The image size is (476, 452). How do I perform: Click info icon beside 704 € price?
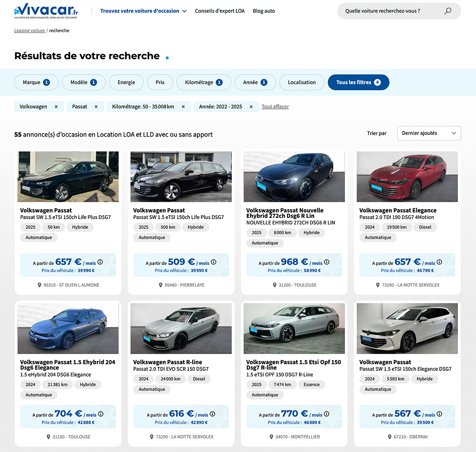[100, 414]
